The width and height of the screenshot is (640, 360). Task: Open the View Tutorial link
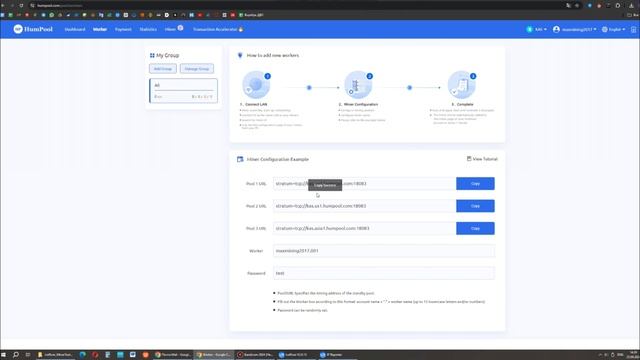tap(482, 159)
